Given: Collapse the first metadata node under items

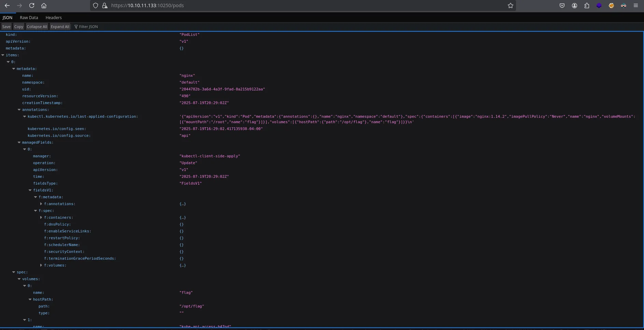Looking at the screenshot, I should point(14,69).
